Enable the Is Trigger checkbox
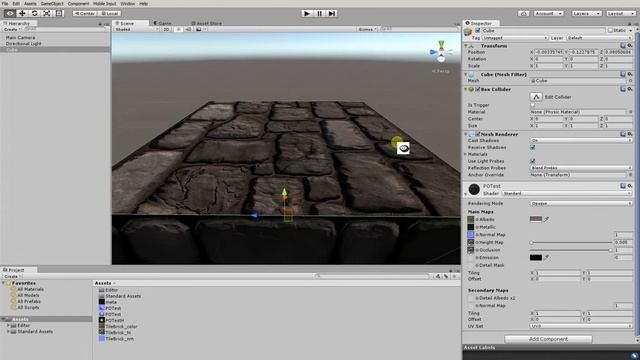640x360 pixels. point(533,105)
